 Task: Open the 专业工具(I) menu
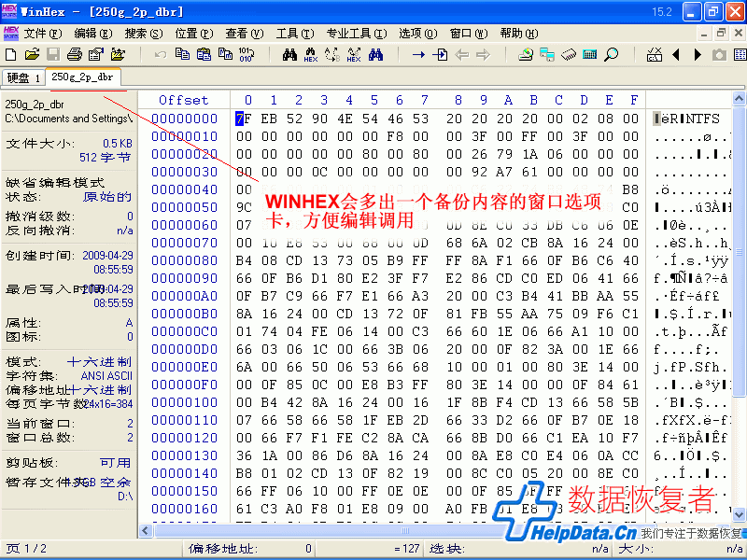coord(357,34)
